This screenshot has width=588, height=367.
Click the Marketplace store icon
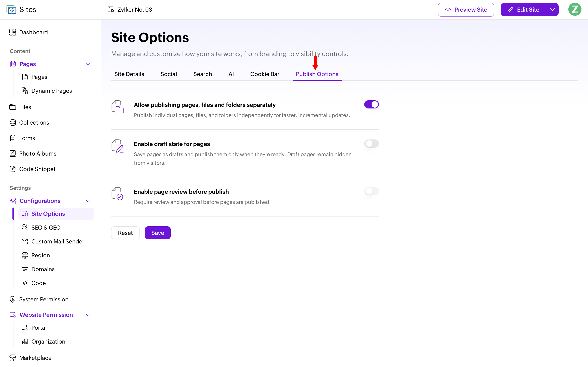13,358
